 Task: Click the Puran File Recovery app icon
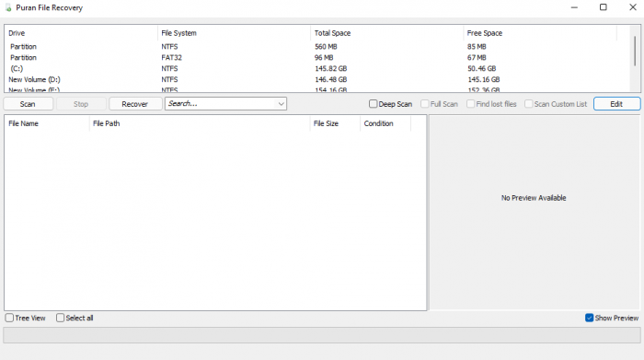coord(8,7)
